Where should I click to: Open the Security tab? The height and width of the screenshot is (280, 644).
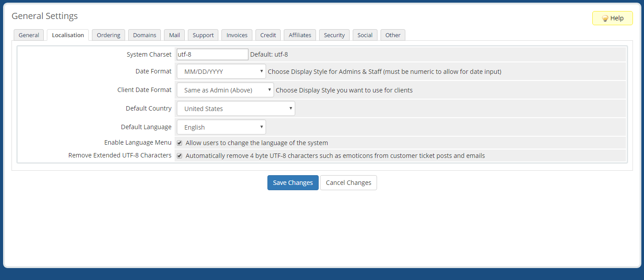coord(334,35)
